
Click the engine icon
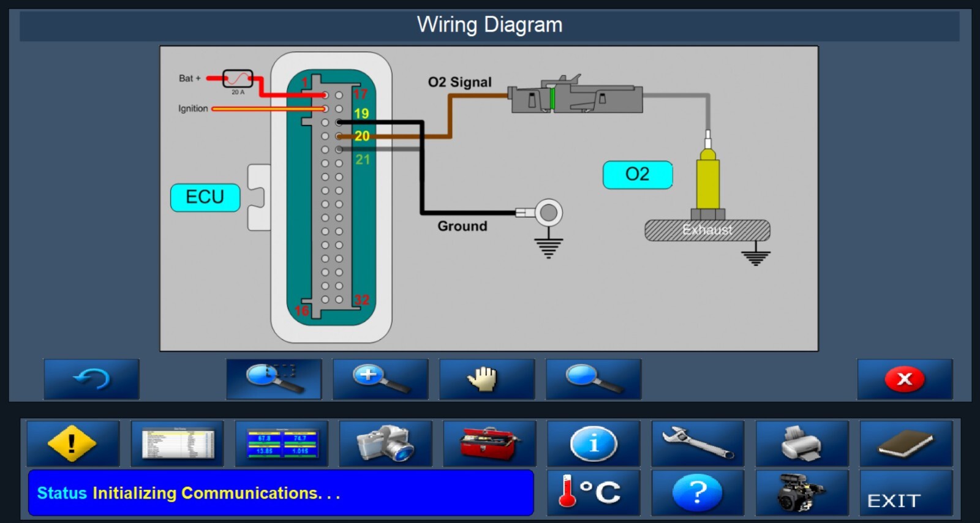(802, 492)
